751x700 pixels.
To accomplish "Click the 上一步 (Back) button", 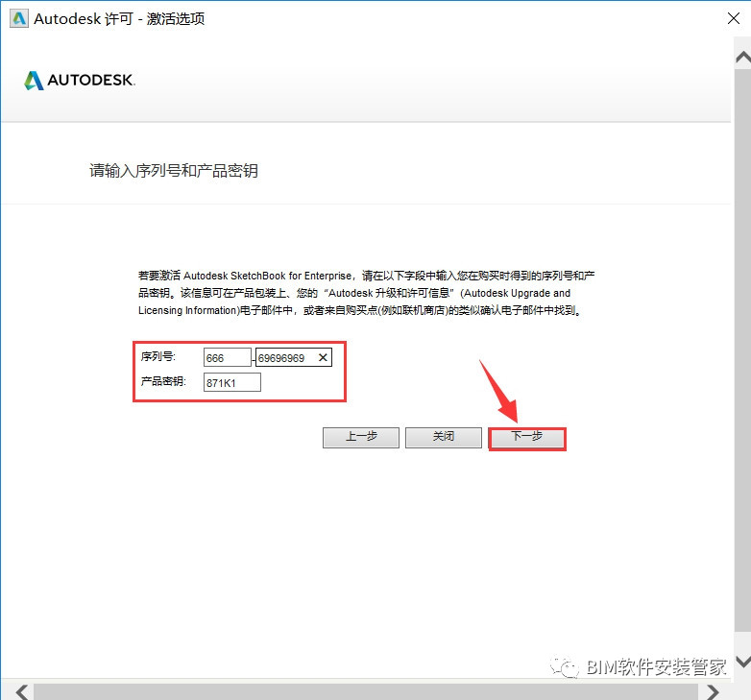I will point(361,438).
